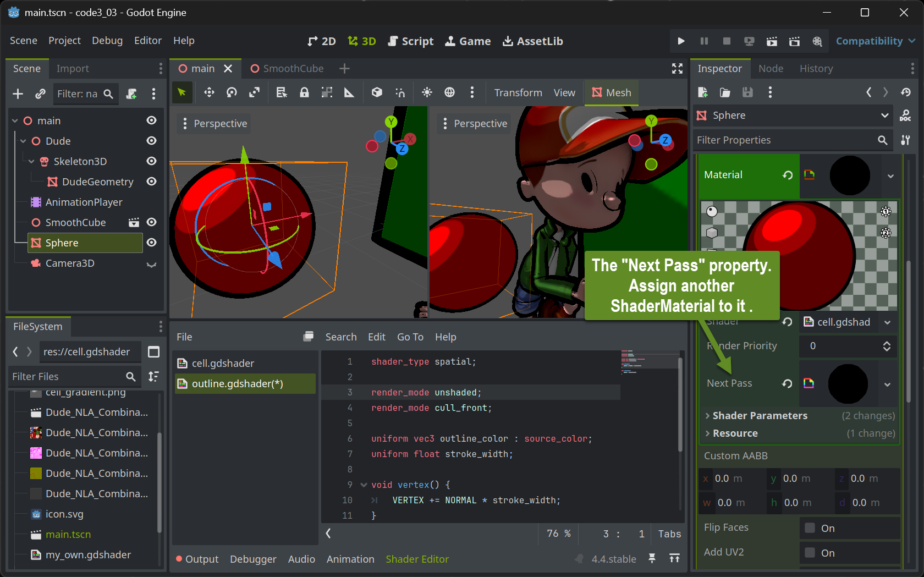Viewport: 924px width, 577px height.
Task: Switch to the SmoothCube scene tab
Action: pyautogui.click(x=287, y=69)
